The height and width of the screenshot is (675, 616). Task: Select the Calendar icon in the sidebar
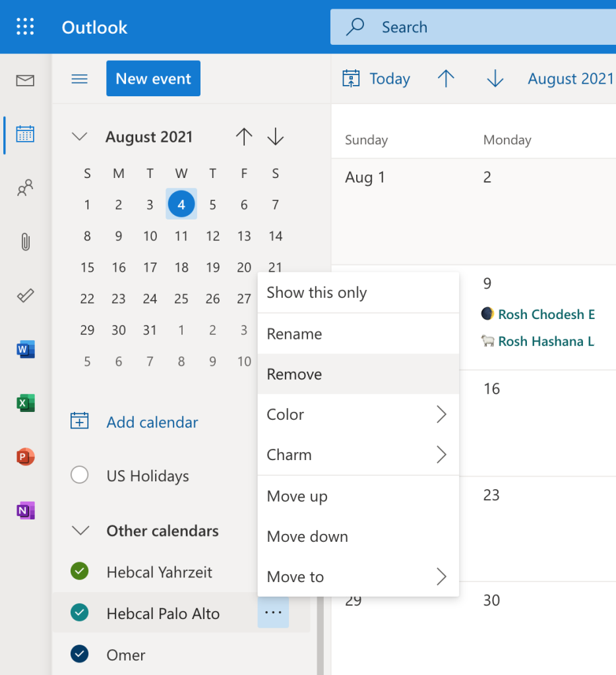click(25, 134)
